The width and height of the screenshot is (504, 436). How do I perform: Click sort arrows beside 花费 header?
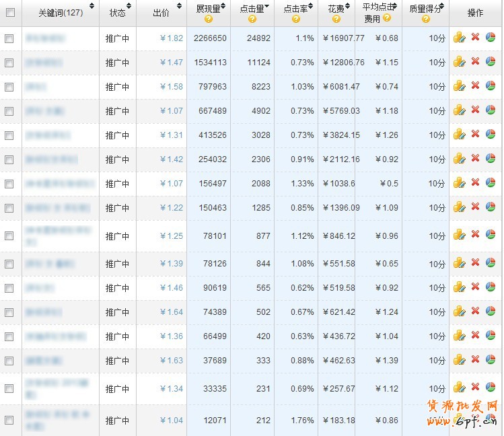[349, 7]
